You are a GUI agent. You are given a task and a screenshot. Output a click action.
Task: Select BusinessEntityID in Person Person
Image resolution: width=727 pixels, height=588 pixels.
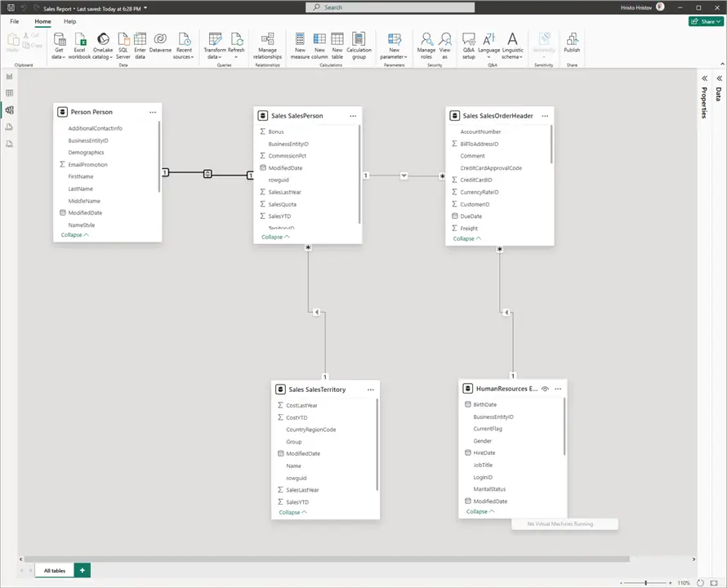pyautogui.click(x=88, y=140)
